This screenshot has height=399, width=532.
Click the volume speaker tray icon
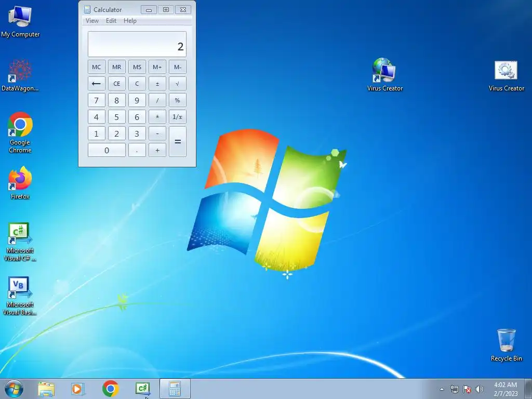480,389
